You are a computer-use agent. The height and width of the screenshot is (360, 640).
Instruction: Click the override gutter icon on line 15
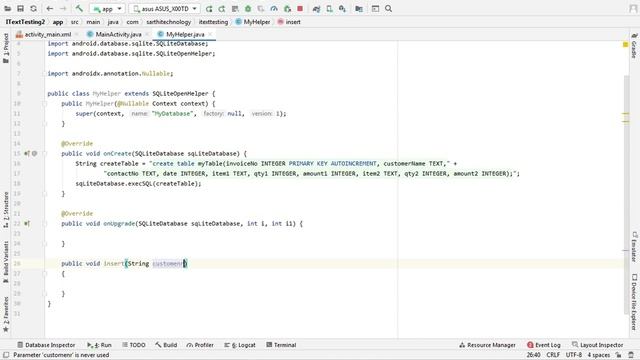point(27,154)
